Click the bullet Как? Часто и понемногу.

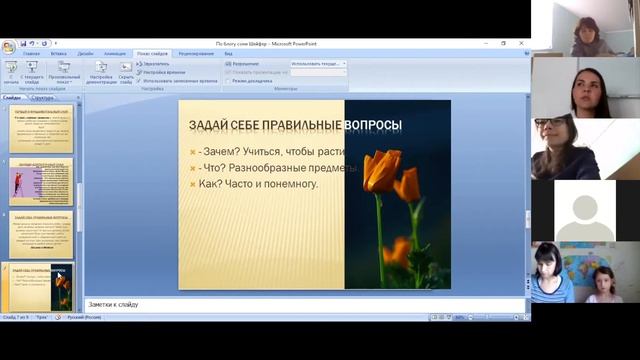[258, 184]
